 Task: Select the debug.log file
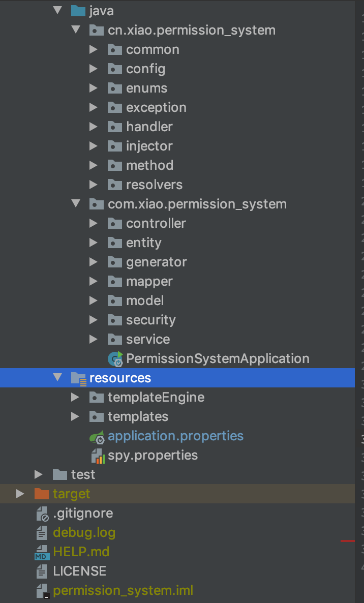point(84,533)
